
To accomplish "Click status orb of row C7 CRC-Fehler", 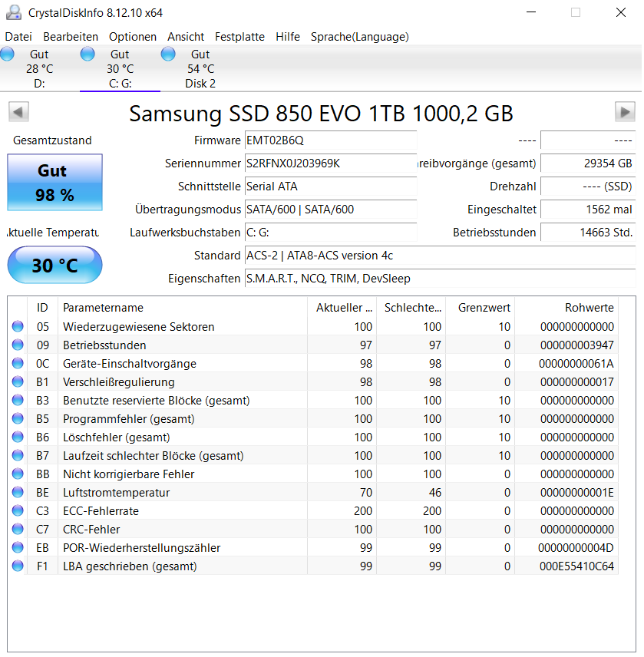I will tap(18, 529).
